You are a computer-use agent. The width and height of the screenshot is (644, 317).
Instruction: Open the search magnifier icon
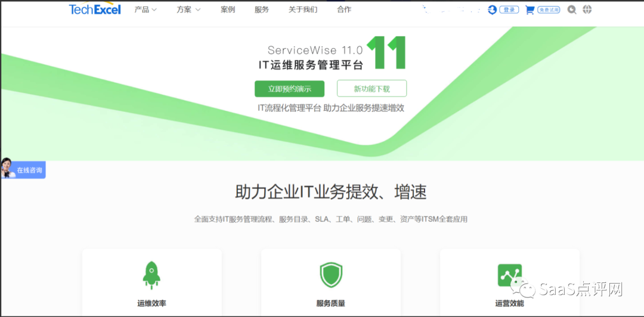pyautogui.click(x=572, y=10)
